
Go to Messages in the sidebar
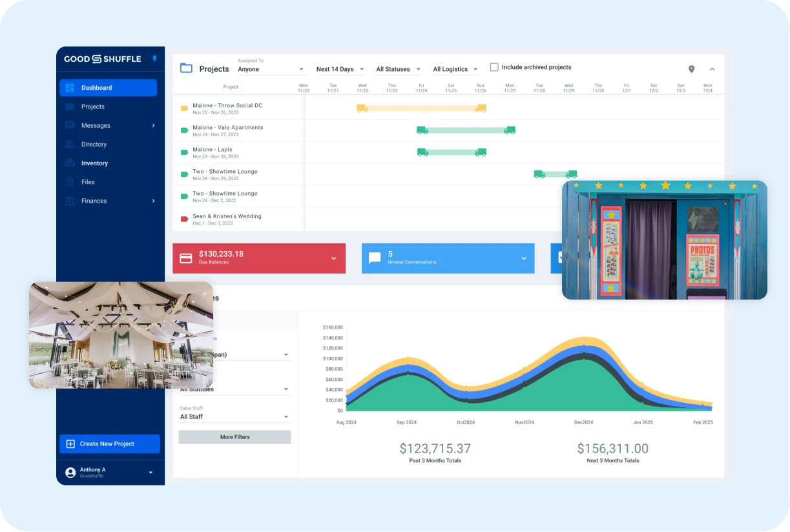[x=96, y=125]
